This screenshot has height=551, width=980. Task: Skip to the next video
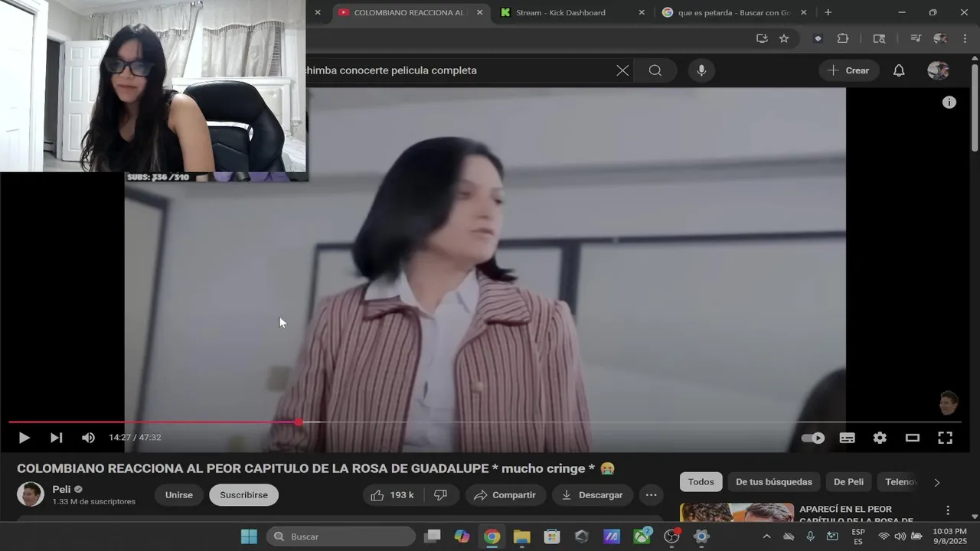point(56,438)
